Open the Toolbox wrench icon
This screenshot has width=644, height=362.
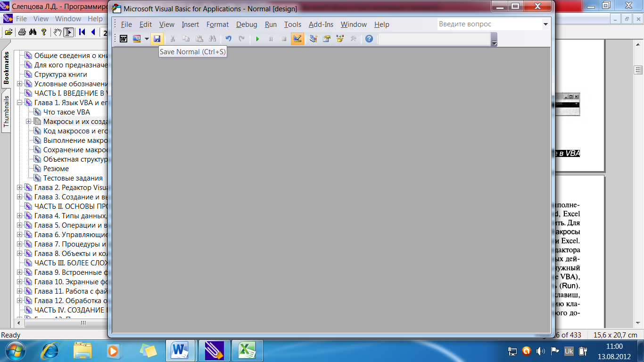(x=353, y=39)
